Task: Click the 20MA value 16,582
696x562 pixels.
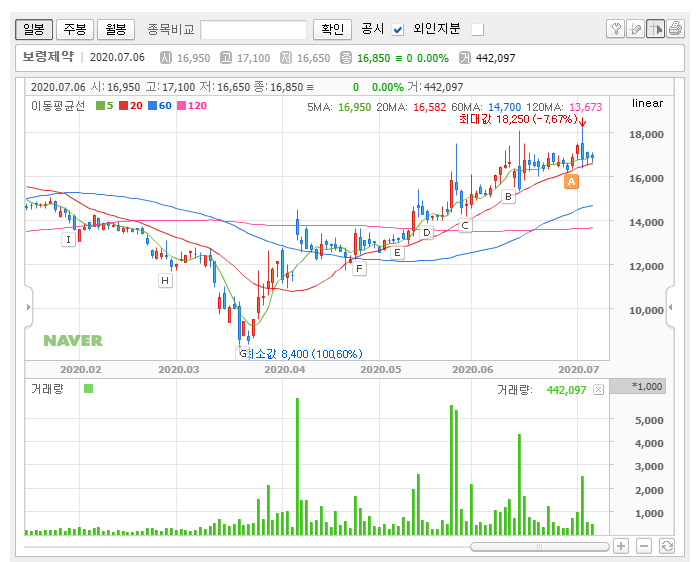Action: click(x=429, y=107)
